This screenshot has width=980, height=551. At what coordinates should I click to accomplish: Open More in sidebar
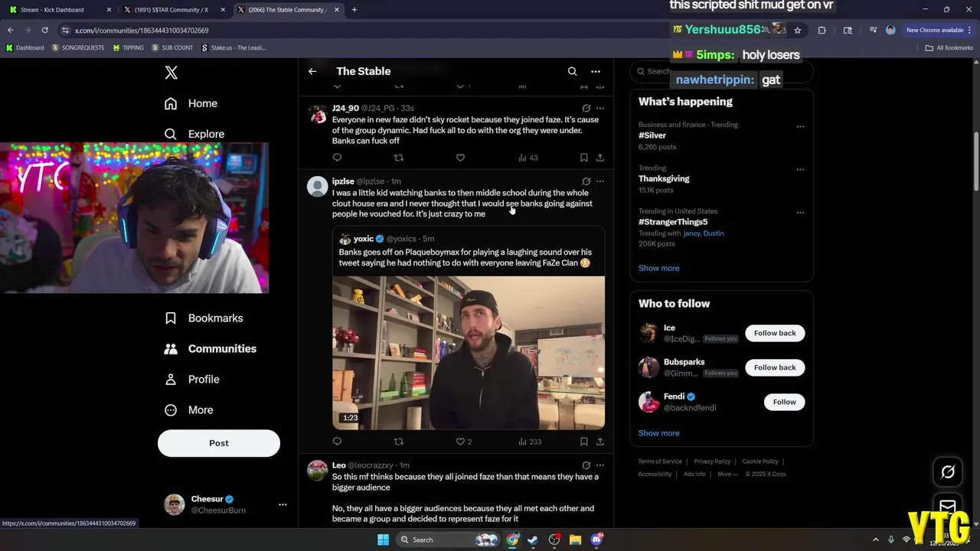[x=189, y=410]
